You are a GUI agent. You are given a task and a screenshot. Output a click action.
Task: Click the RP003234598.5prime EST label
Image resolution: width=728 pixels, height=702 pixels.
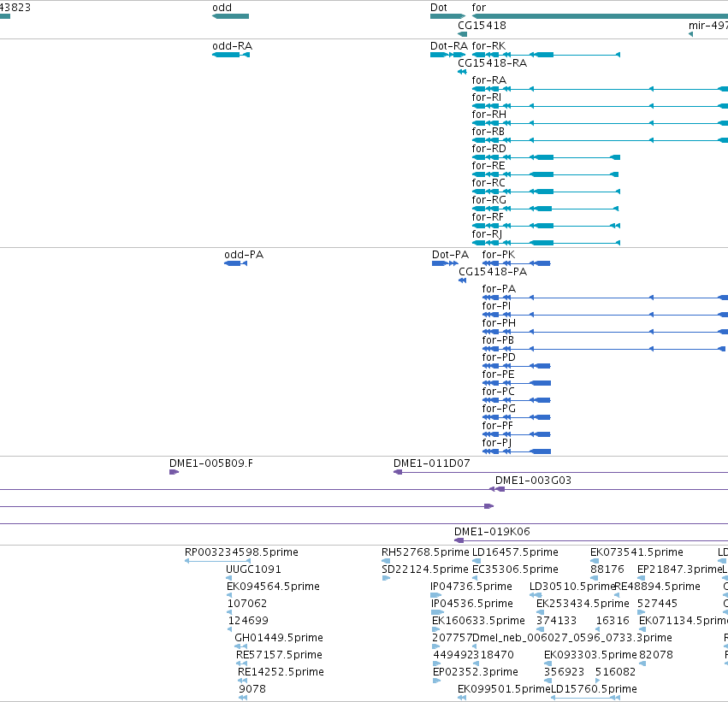(241, 552)
